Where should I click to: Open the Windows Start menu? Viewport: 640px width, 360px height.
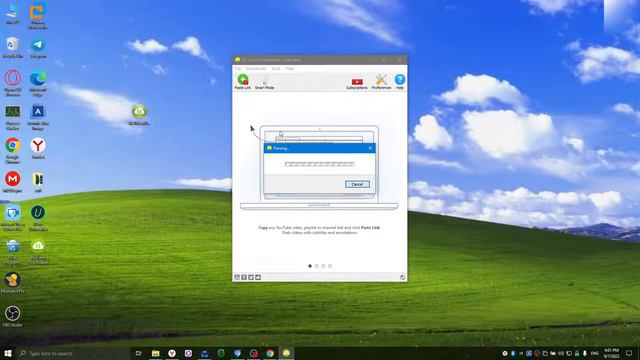8,353
